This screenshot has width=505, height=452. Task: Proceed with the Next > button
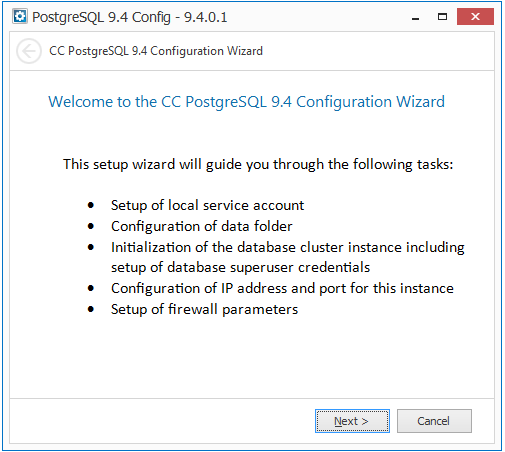pyautogui.click(x=352, y=421)
